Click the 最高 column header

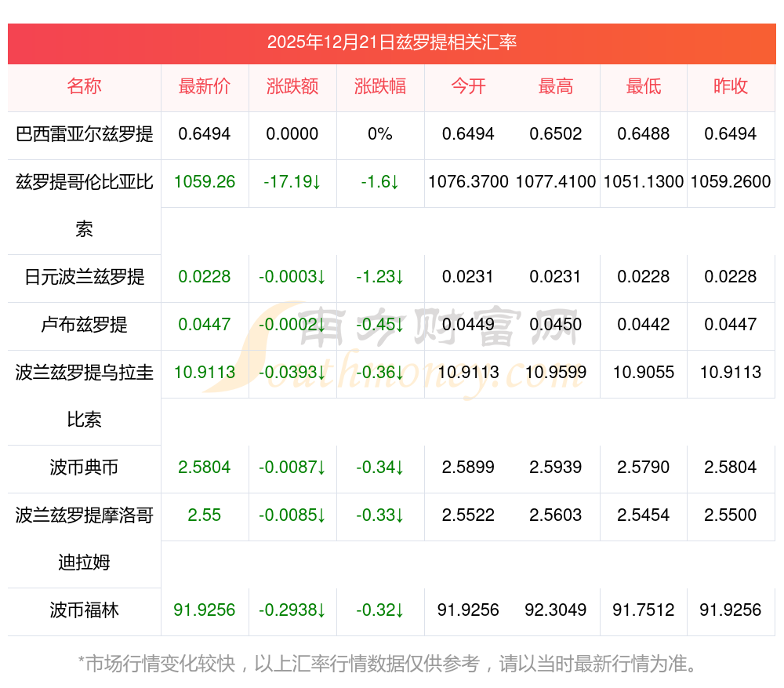click(x=556, y=87)
